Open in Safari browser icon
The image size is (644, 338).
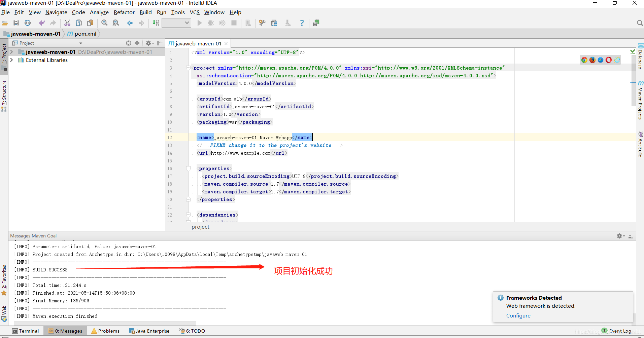600,60
